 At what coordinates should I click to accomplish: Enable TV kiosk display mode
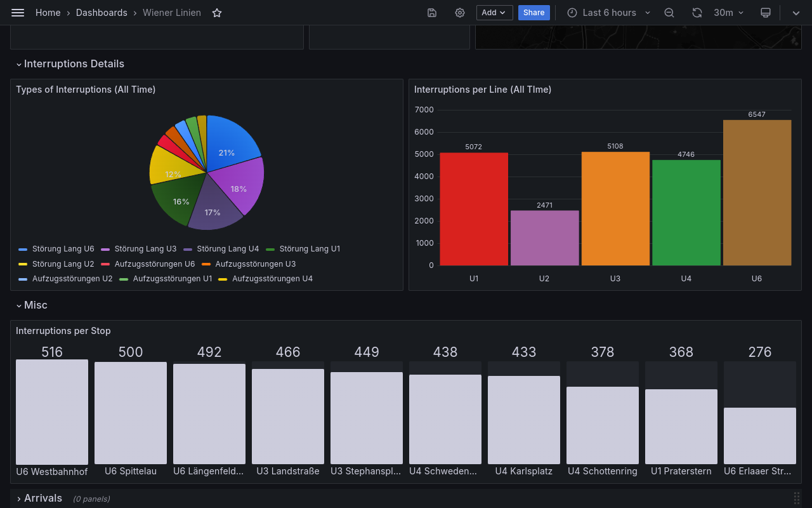tap(766, 12)
